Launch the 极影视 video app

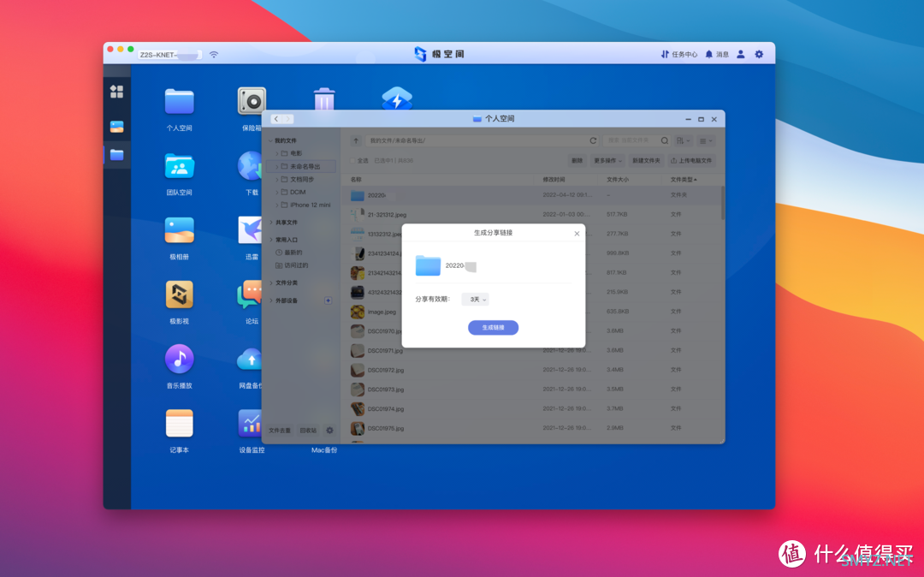pyautogui.click(x=179, y=294)
